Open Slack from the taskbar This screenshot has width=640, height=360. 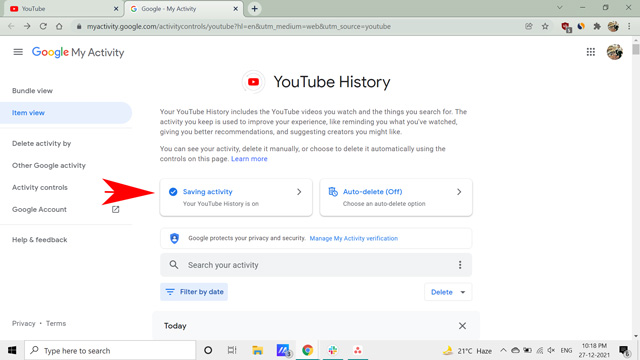tap(333, 350)
